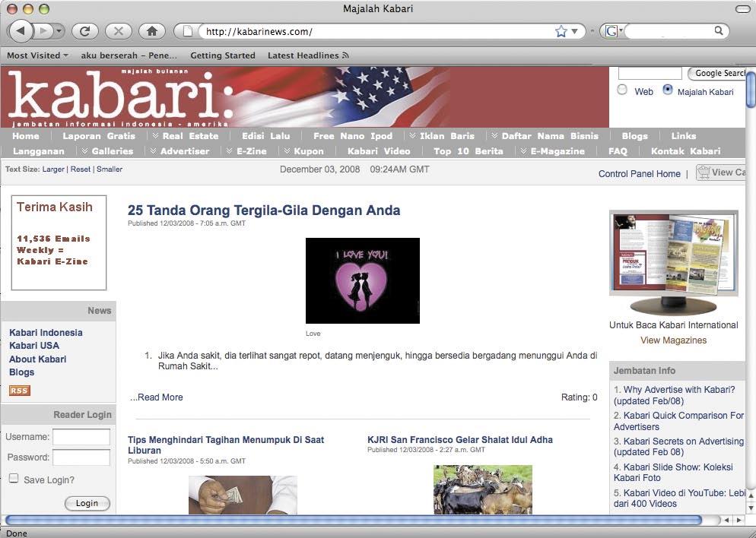Click the Google Search button
Screen dimensions: 756x538
(717, 73)
